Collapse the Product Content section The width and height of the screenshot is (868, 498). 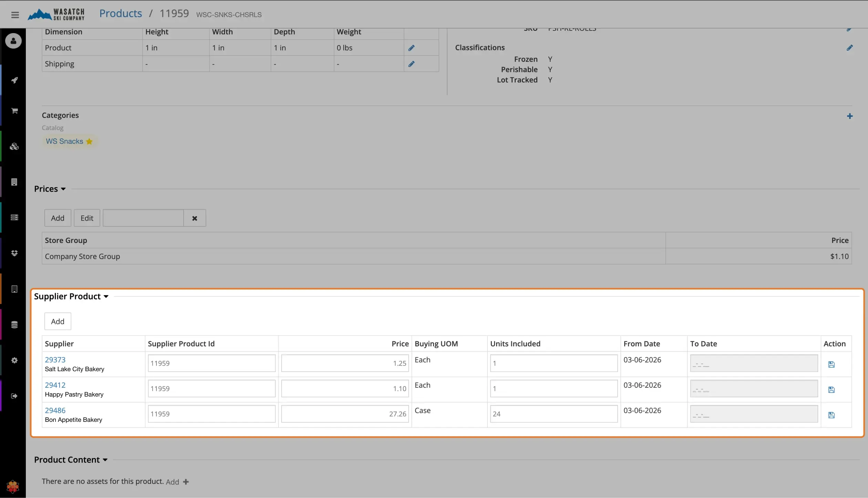pyautogui.click(x=71, y=460)
